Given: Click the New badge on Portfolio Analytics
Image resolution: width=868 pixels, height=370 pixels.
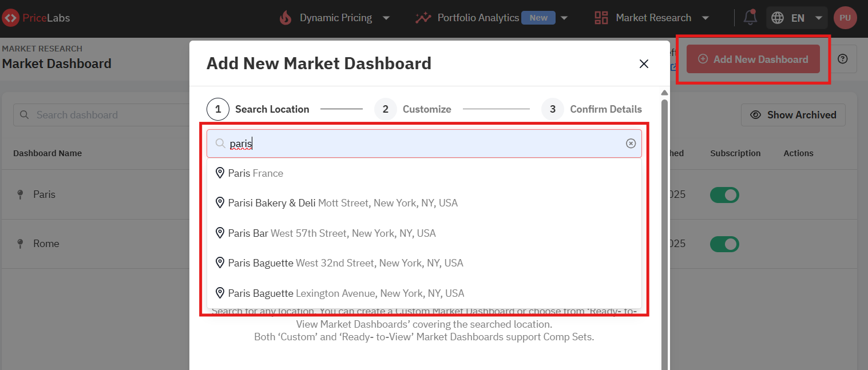Looking at the screenshot, I should 538,18.
